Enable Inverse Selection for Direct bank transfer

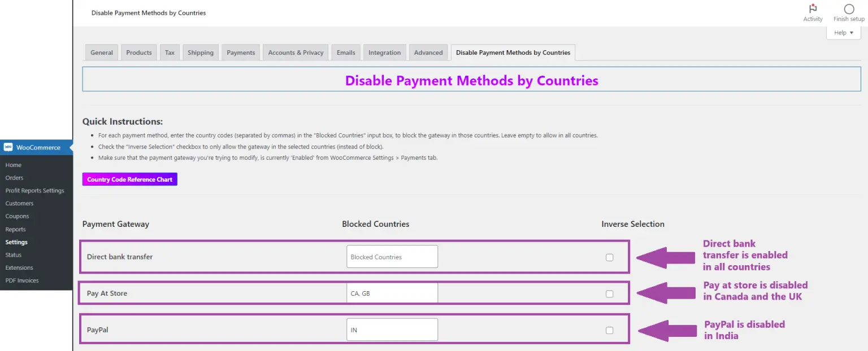[609, 257]
